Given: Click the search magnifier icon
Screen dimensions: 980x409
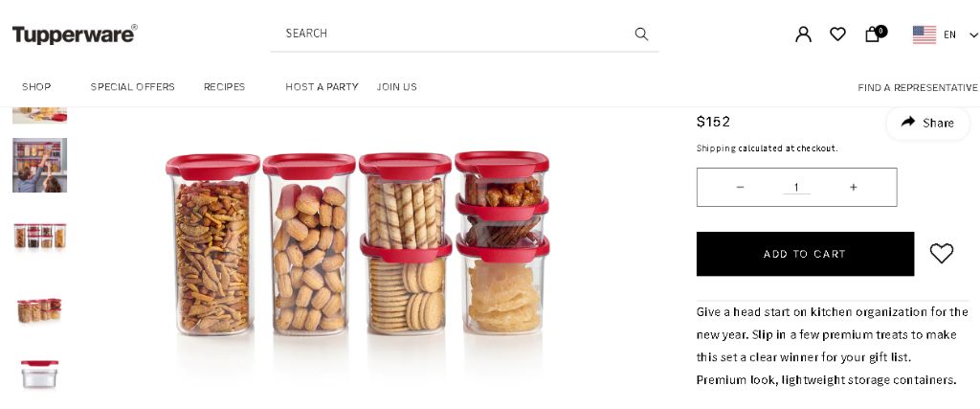Looking at the screenshot, I should (641, 34).
